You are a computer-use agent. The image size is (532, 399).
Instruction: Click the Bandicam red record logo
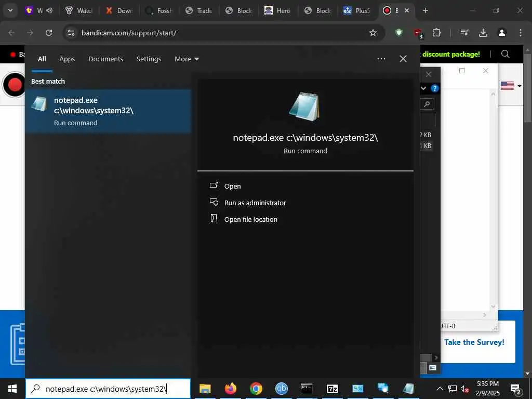(x=14, y=85)
